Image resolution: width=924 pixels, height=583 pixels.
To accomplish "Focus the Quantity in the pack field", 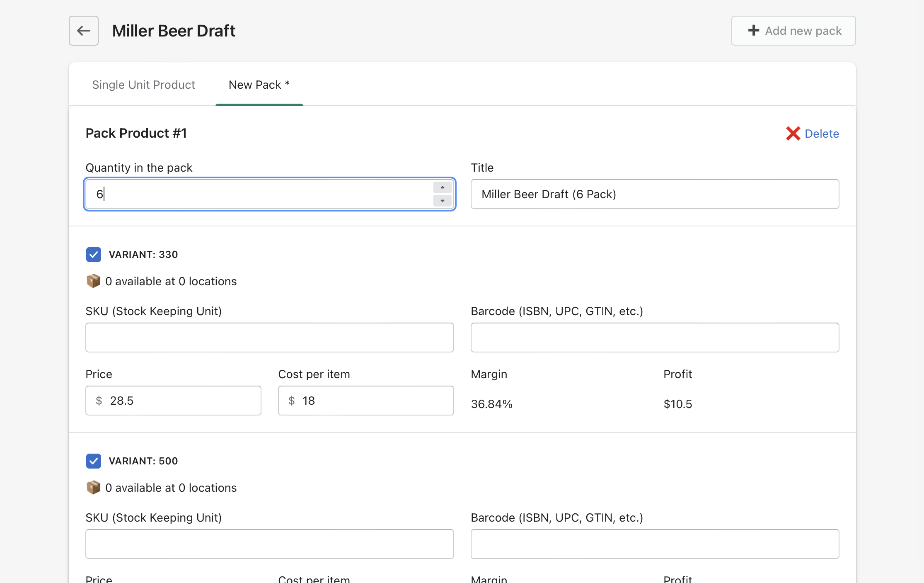I will pyautogui.click(x=257, y=194).
